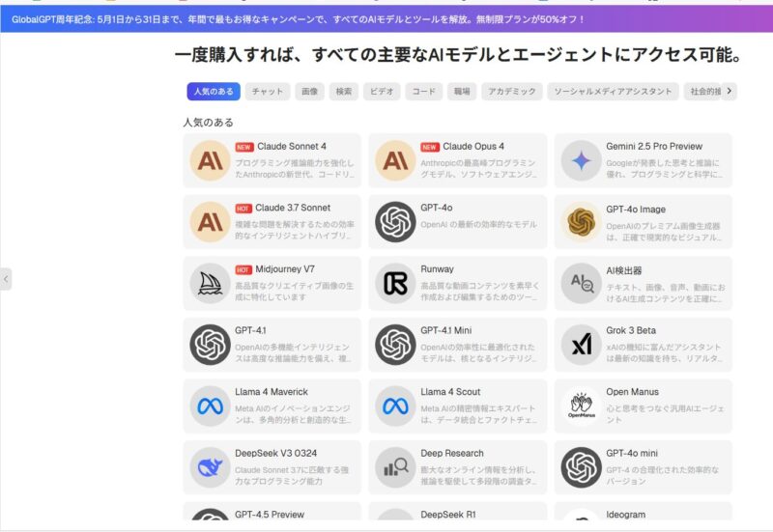Open the Gemini 2.5 Pro Preview title

point(654,147)
